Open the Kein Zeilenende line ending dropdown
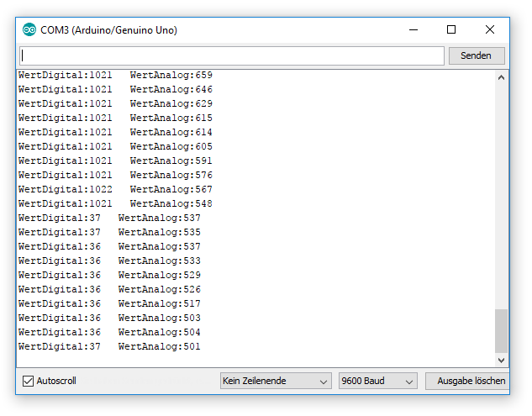 (276, 381)
